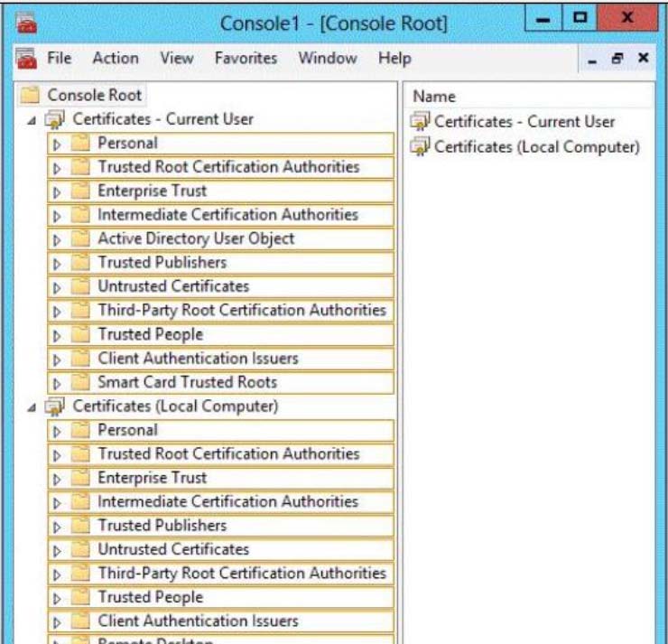Select Certificates (Local Computer) in Name list
This screenshot has width=668, height=644.
pyautogui.click(x=537, y=147)
